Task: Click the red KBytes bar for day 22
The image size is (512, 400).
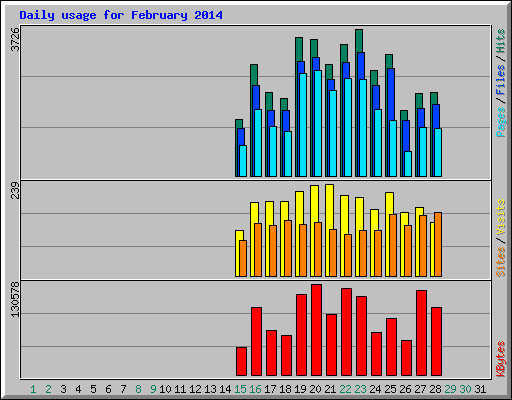Action: coord(346,332)
